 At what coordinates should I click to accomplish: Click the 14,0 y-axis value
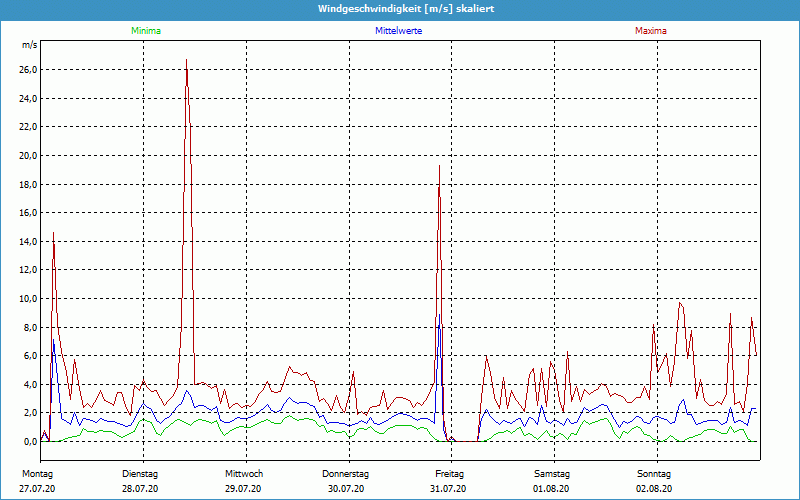29,241
